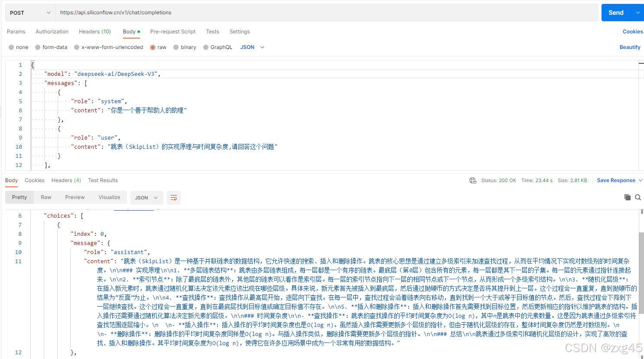Send the request with the Send button
This screenshot has height=359, width=644.
click(x=616, y=13)
